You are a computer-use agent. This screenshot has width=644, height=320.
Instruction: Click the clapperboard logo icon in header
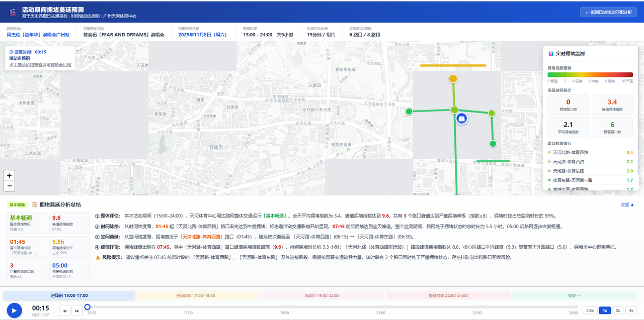[13, 13]
